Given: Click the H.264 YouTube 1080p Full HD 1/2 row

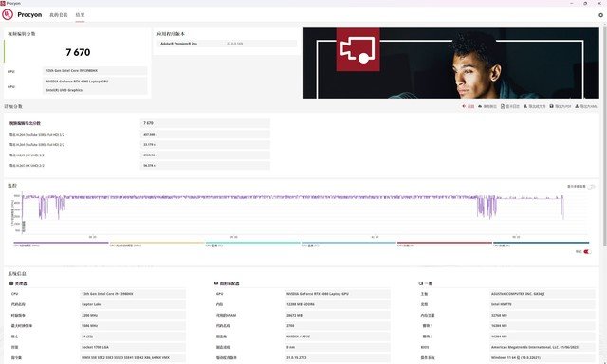Looking at the screenshot, I should point(139,135).
